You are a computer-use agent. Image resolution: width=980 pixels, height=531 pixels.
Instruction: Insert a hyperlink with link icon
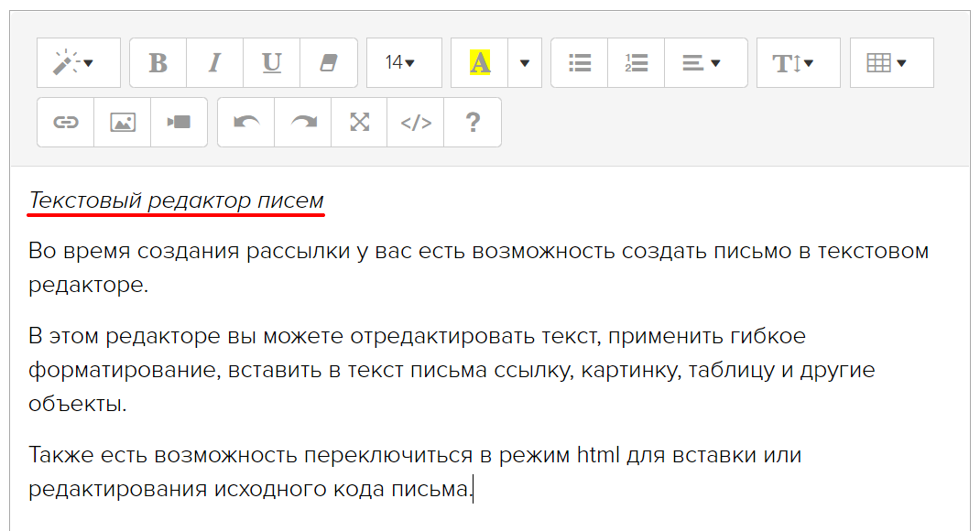pos(66,123)
